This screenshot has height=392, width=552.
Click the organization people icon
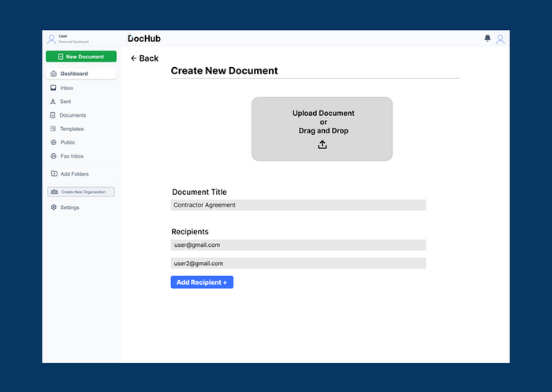(54, 192)
